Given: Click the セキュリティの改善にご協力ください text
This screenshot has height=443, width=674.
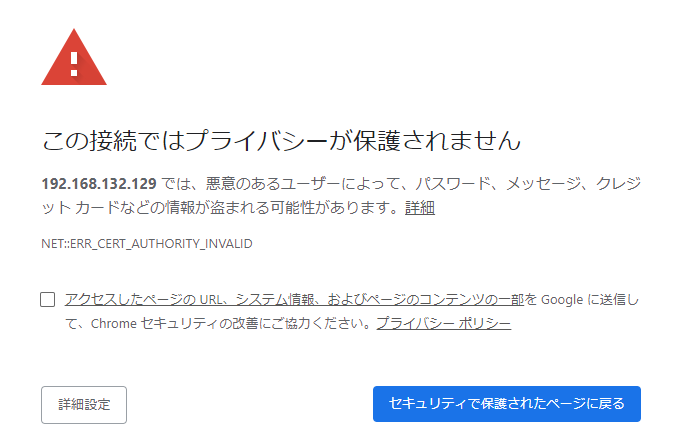Looking at the screenshot, I should 251,323.
